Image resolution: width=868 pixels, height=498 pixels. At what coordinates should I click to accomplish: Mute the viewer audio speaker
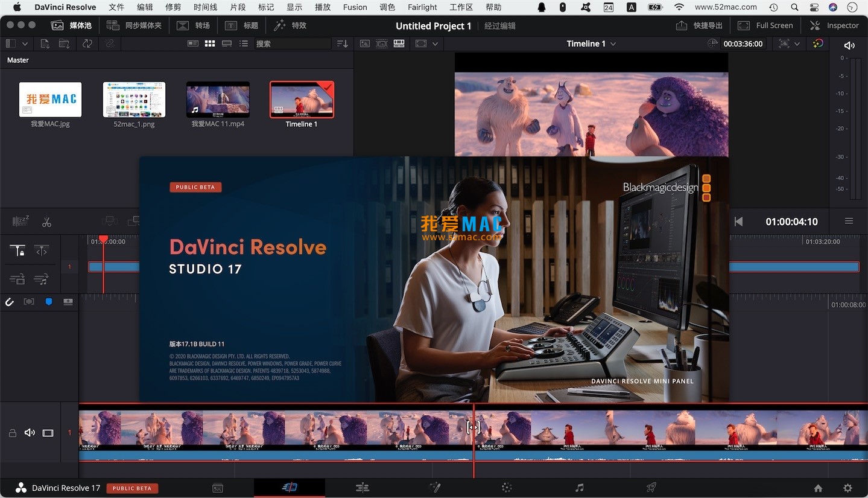coord(849,45)
